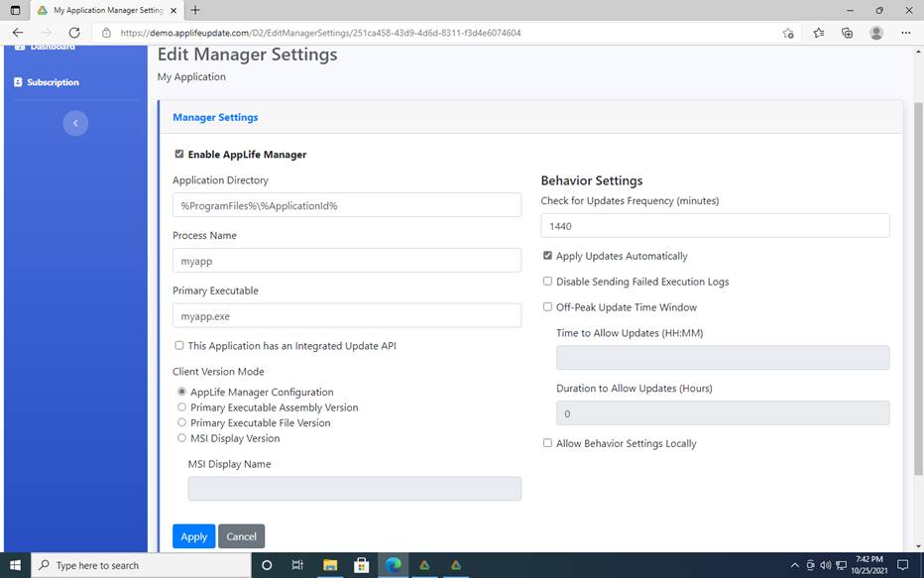The image size is (924, 578).
Task: Open the Action Center notifications icon
Action: [902, 565]
